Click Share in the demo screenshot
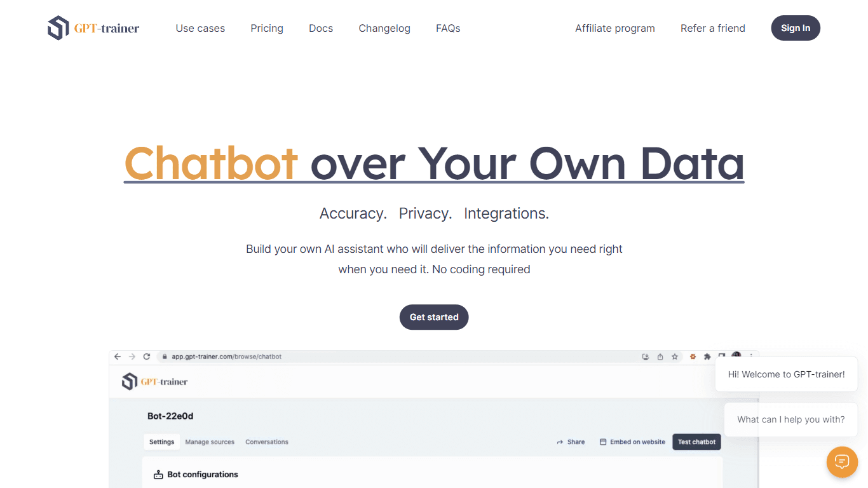868x488 pixels. pyautogui.click(x=571, y=442)
